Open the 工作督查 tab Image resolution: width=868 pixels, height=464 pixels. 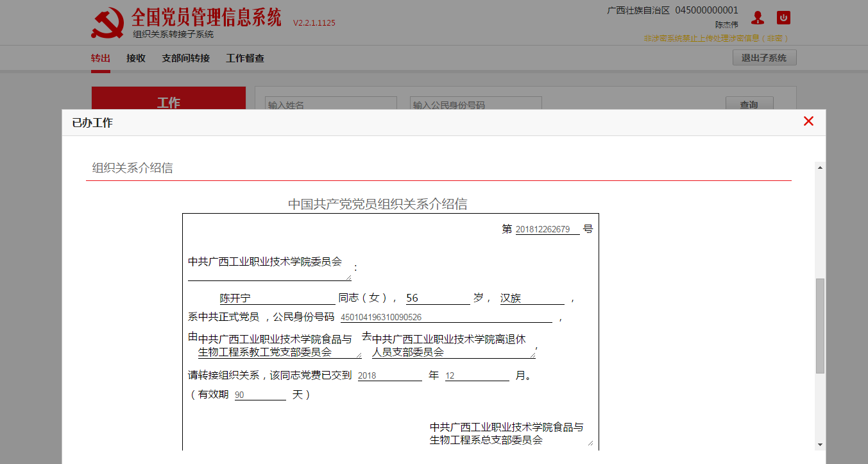(245, 58)
